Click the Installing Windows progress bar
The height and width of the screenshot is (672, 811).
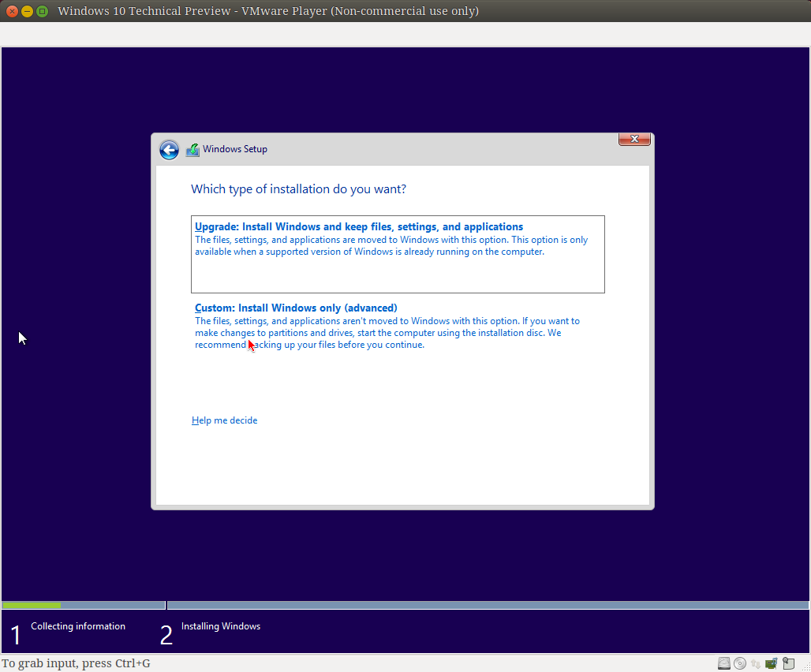[488, 605]
